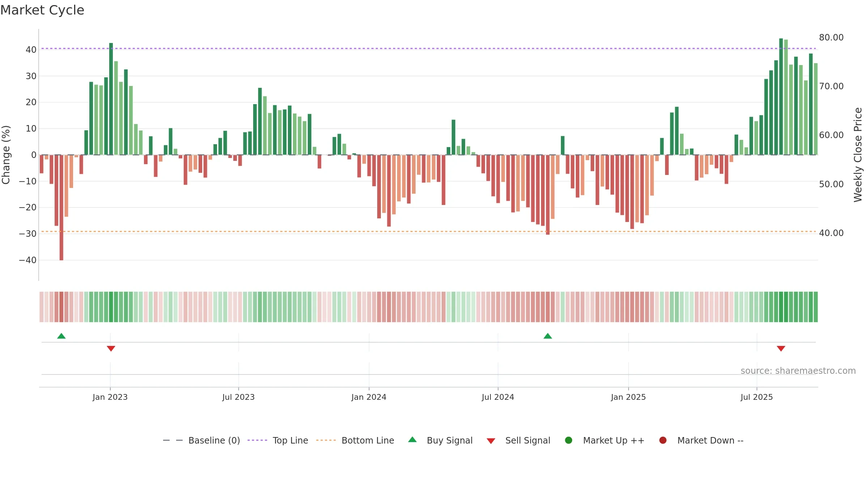
Task: Click the −40 change axis label
Action: point(28,260)
